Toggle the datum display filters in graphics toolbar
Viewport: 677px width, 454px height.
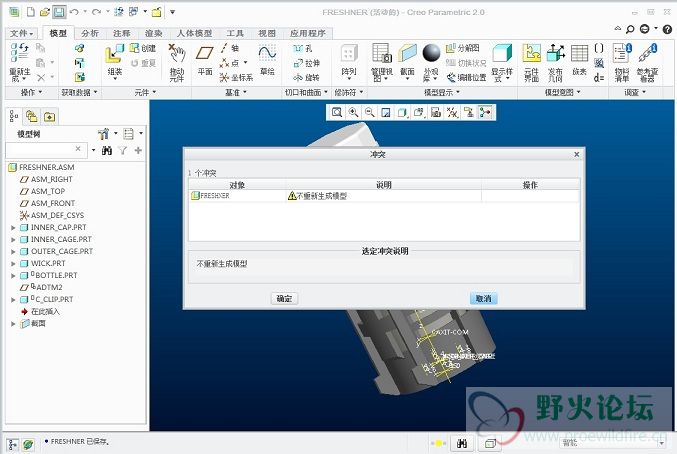tap(452, 113)
